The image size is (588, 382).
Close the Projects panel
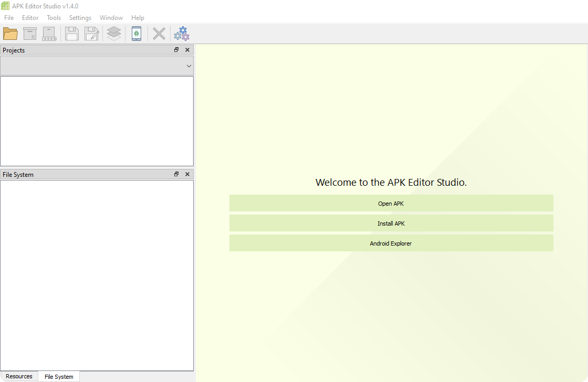coord(187,50)
